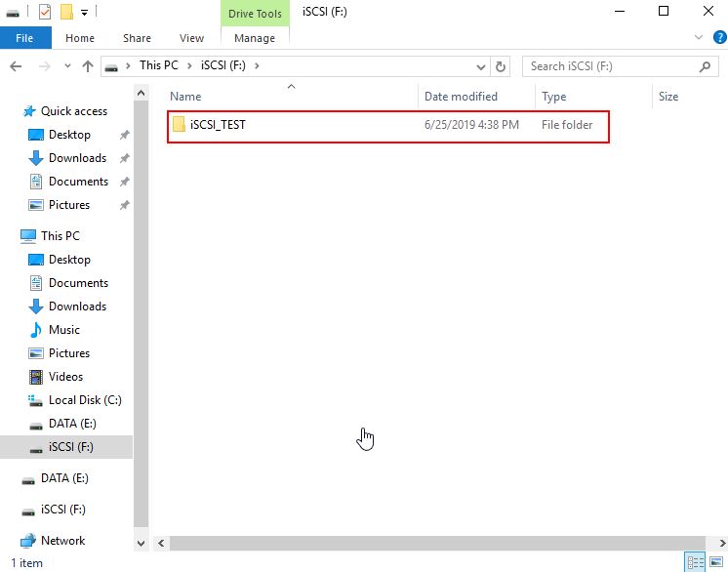Switch to Details view in status bar

coord(695,562)
